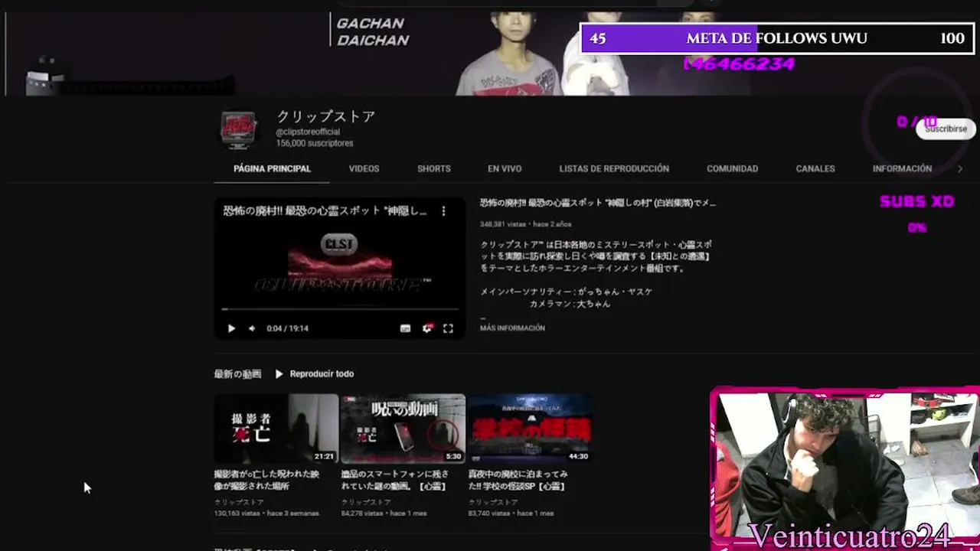The image size is (980, 551).
Task: Play the featured channel video
Action: pyautogui.click(x=231, y=328)
